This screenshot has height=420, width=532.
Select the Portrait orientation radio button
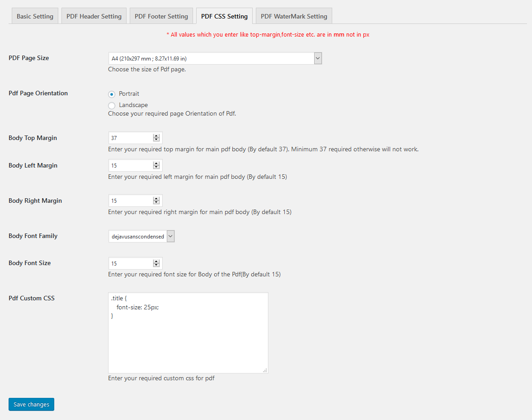(112, 94)
